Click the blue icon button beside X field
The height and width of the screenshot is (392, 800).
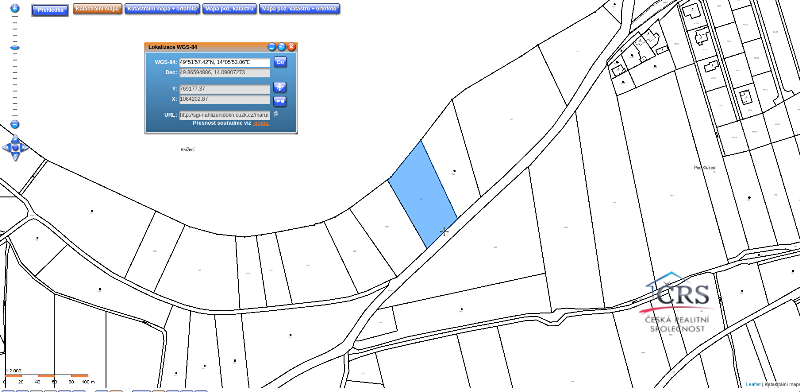[x=280, y=101]
